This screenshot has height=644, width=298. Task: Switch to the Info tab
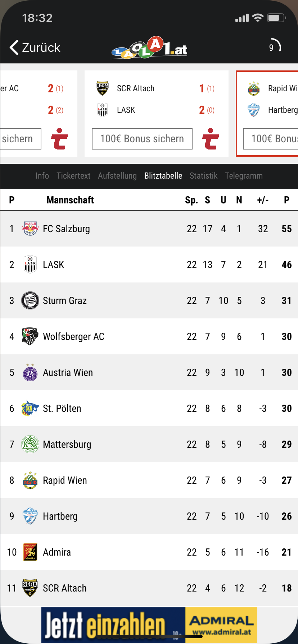42,176
